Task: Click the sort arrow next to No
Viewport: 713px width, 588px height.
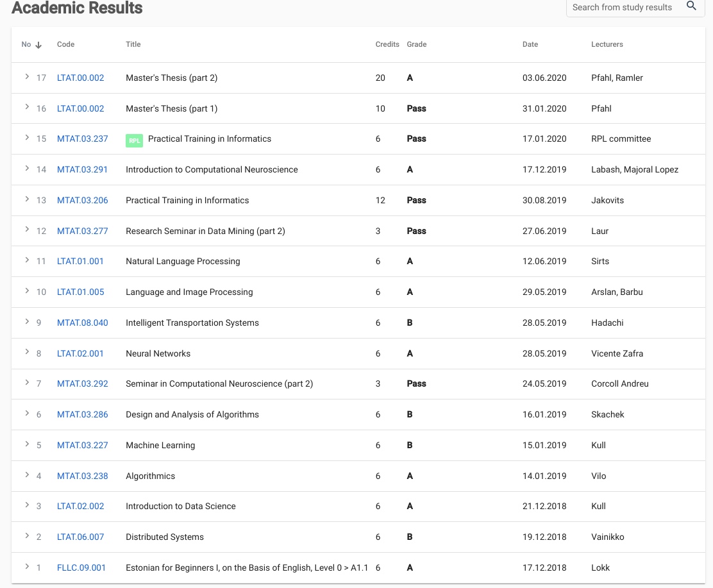Action: tap(38, 45)
